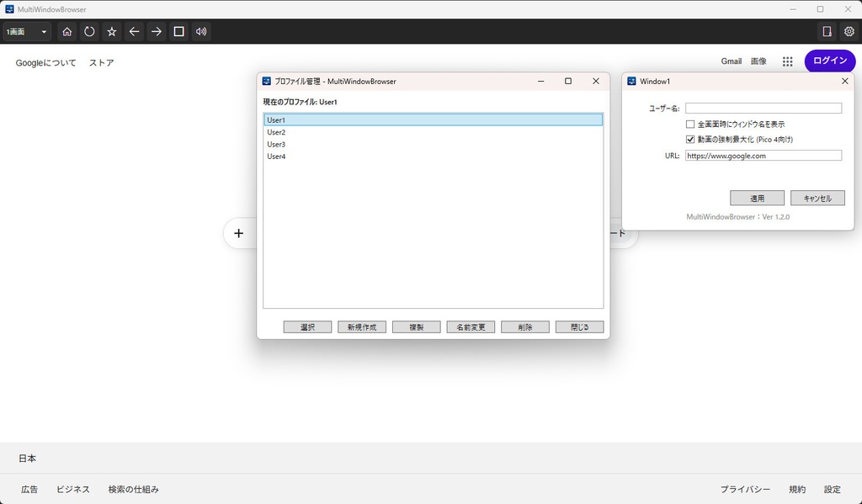This screenshot has height=504, width=862.
Task: Open browser settings with the gear icon
Action: pyautogui.click(x=849, y=30)
